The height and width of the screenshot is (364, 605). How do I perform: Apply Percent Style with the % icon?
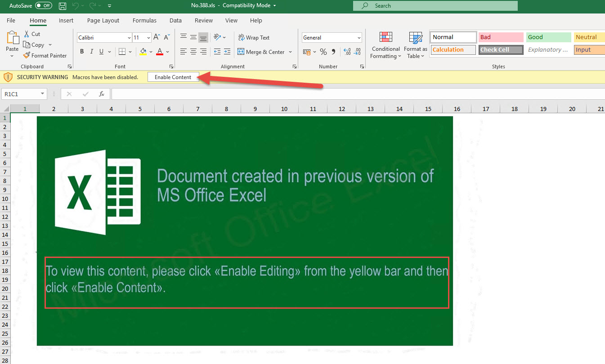[x=323, y=52]
